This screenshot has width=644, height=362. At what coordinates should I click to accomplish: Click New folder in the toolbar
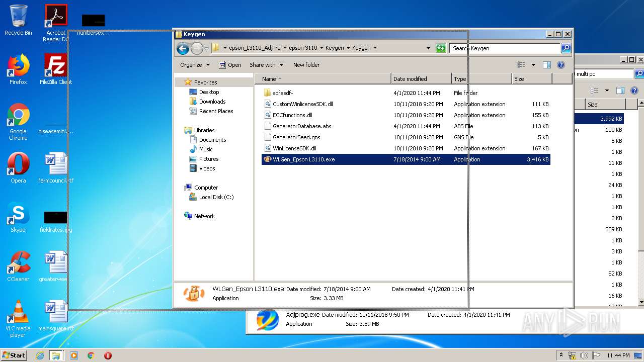[x=306, y=65]
